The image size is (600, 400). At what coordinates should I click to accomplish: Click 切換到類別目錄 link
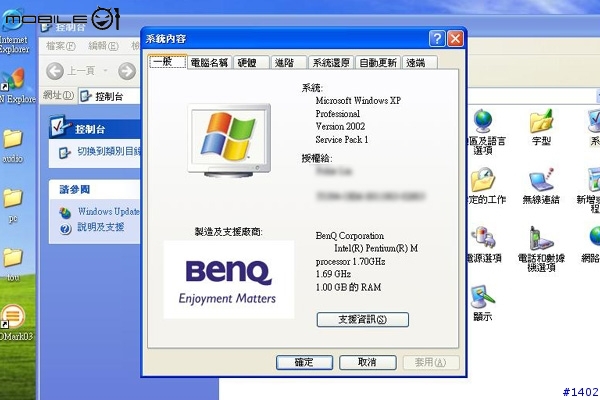click(109, 152)
